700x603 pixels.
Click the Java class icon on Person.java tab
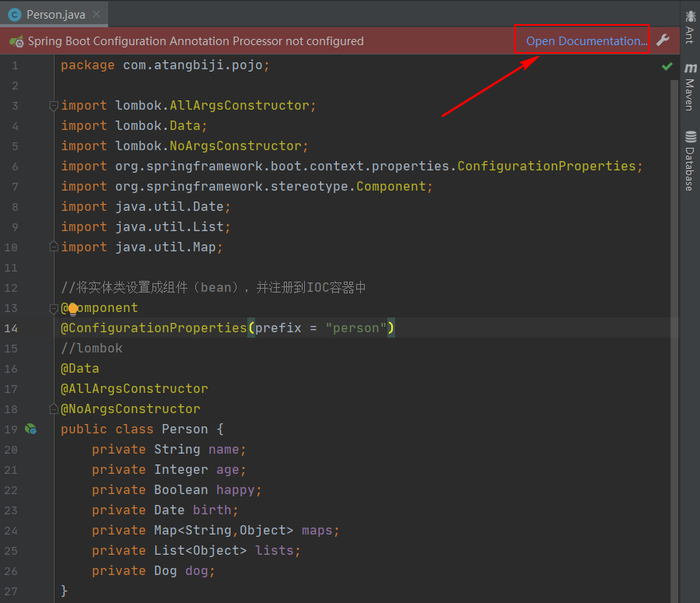[x=15, y=15]
